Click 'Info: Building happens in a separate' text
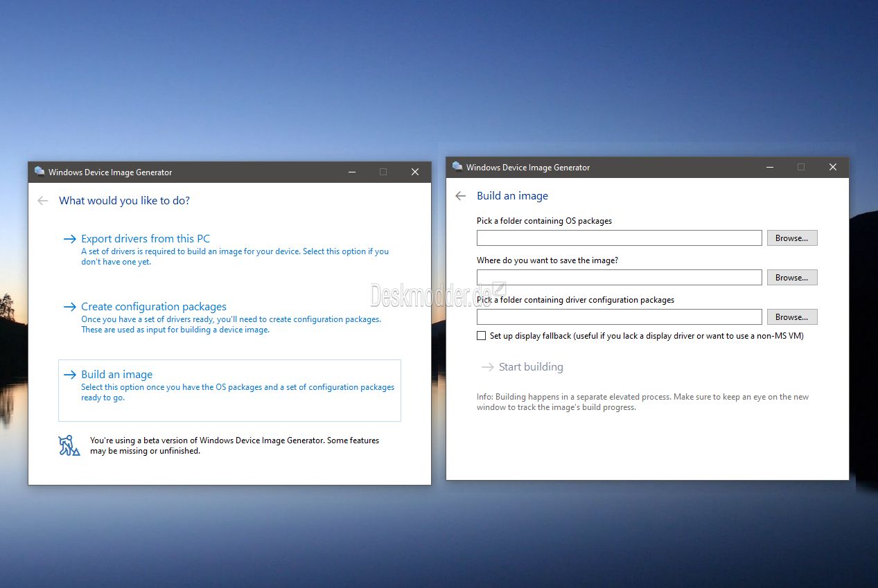The height and width of the screenshot is (588, 878). coord(642,402)
